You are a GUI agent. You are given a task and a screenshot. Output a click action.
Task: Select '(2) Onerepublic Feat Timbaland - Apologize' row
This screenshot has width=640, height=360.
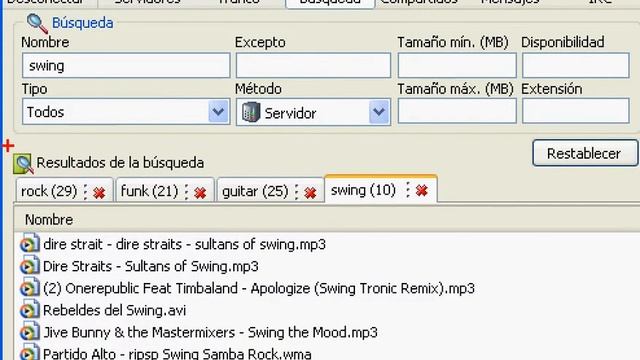(x=259, y=288)
